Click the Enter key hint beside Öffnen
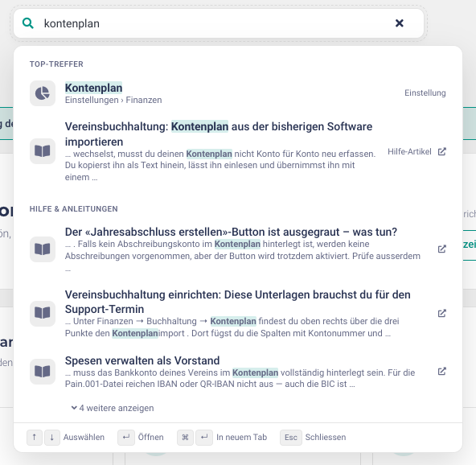476x465 pixels. coord(126,438)
